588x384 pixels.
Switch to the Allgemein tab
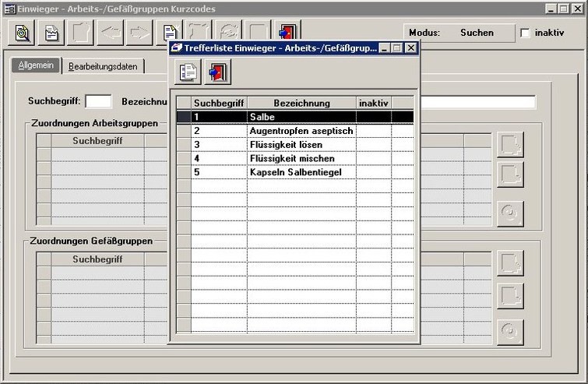pyautogui.click(x=36, y=65)
